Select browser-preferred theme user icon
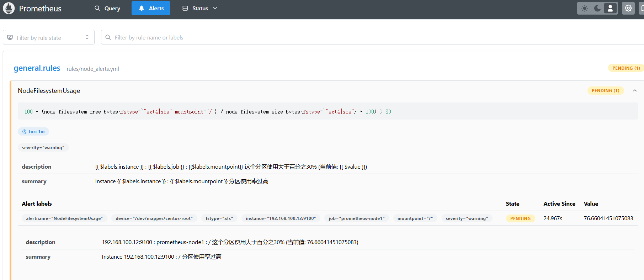This screenshot has height=280, width=644. point(610,8)
